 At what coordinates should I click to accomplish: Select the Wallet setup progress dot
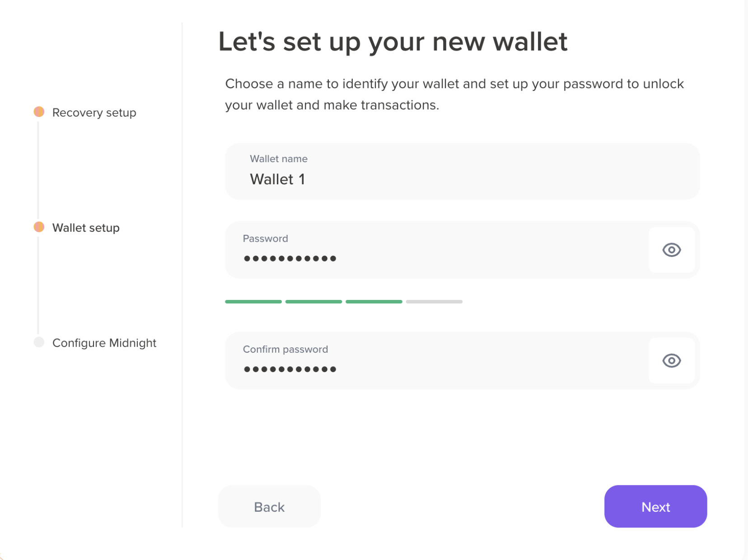tap(38, 227)
